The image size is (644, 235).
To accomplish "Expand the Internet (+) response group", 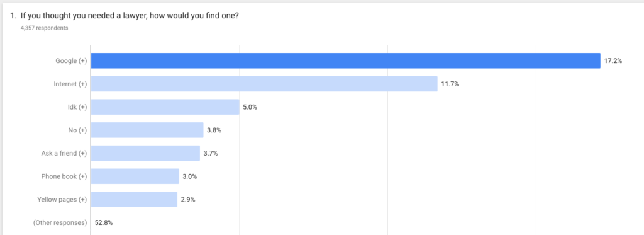I will tap(70, 84).
